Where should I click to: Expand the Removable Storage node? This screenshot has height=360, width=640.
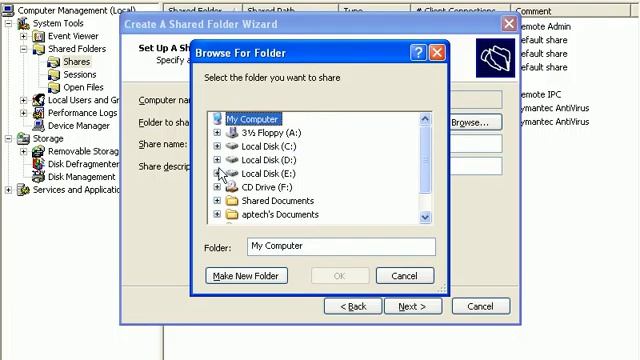(23, 151)
